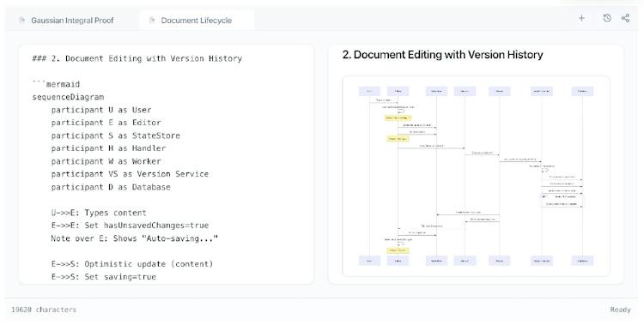This screenshot has width=644, height=325.
Task: Click the line "E->>S: Optimistic update (content)"
Action: tap(132, 264)
